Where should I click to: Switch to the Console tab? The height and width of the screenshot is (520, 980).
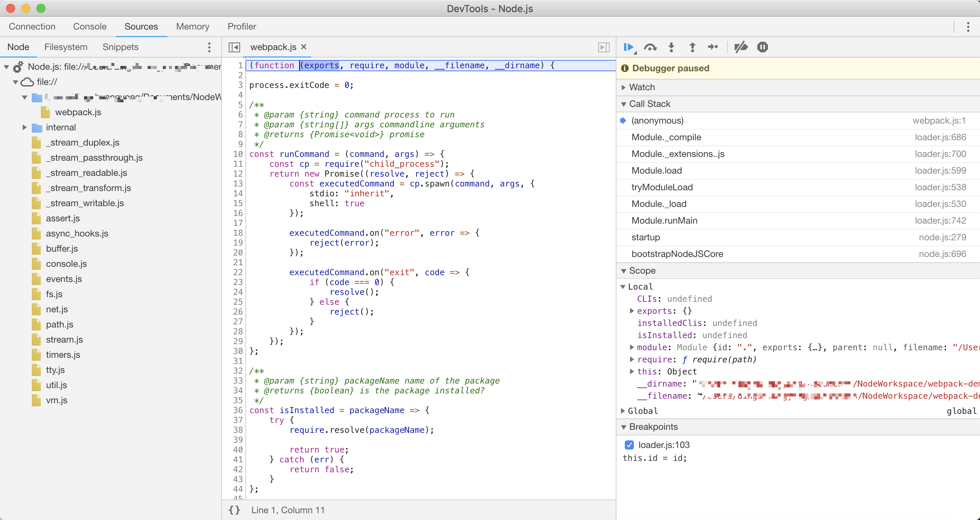coord(90,27)
